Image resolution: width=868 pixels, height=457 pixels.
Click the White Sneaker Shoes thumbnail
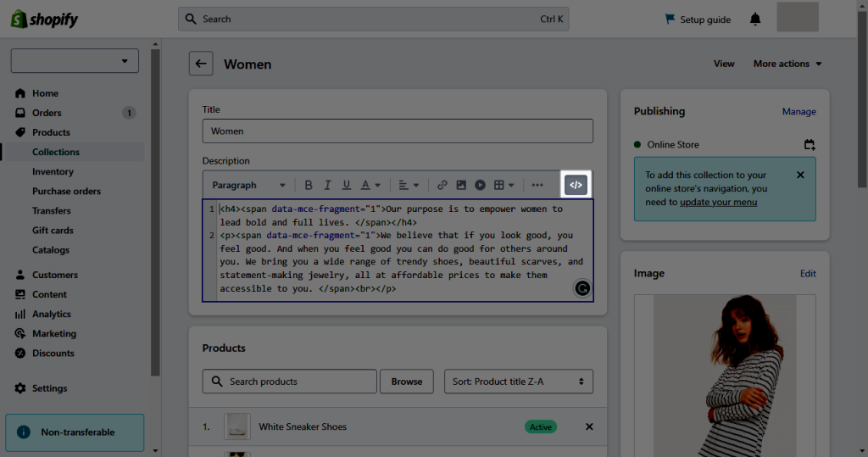pyautogui.click(x=237, y=426)
